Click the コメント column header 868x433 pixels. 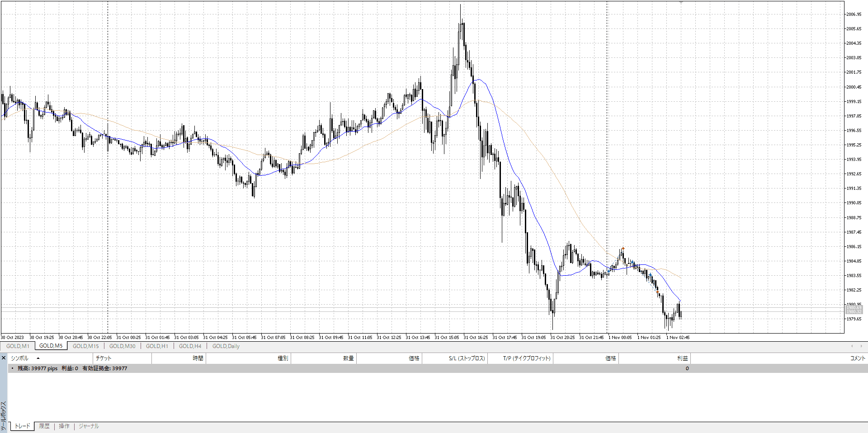(x=857, y=358)
